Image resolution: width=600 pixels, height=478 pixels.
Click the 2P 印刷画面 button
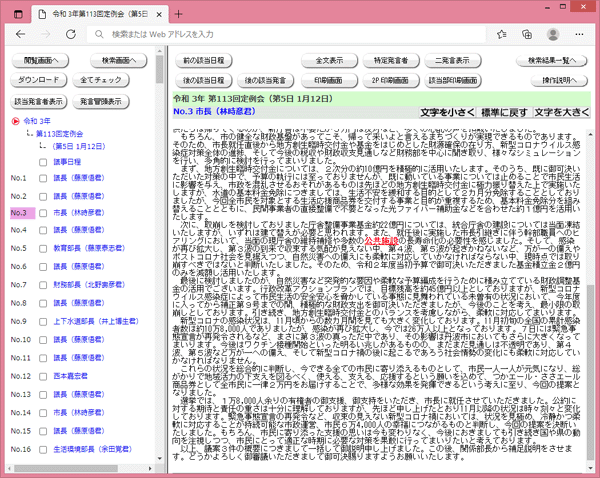(391, 80)
